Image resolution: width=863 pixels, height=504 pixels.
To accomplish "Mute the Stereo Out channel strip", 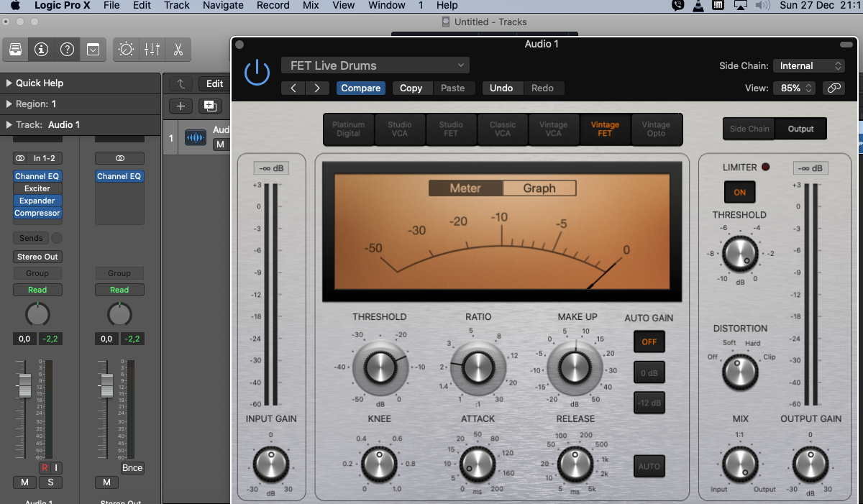I will (x=106, y=482).
